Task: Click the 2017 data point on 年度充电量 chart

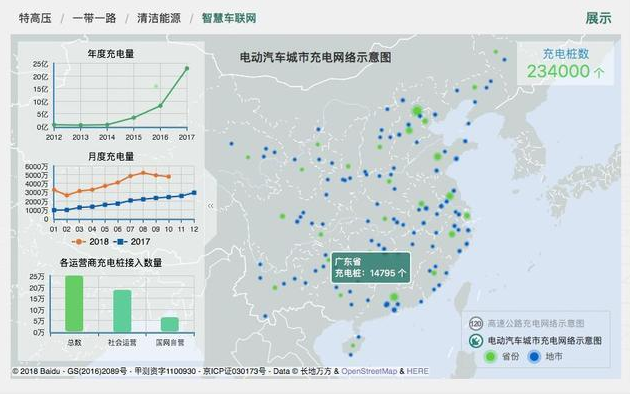Action: pyautogui.click(x=187, y=68)
